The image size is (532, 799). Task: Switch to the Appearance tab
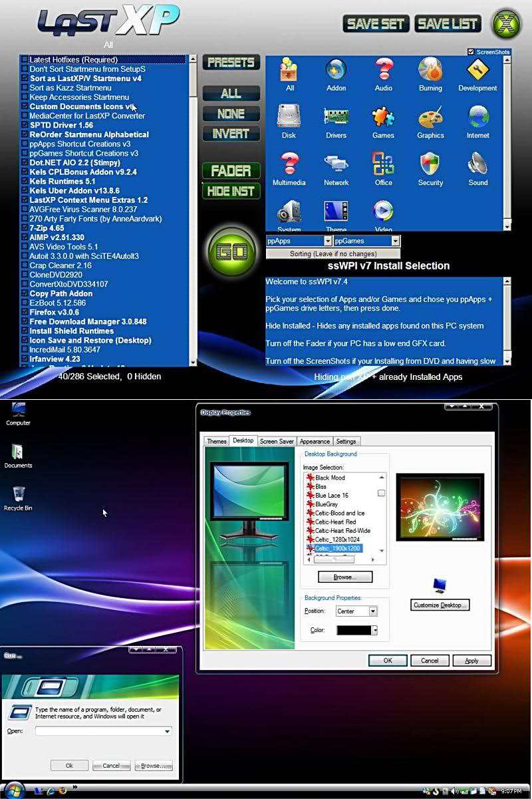(315, 441)
